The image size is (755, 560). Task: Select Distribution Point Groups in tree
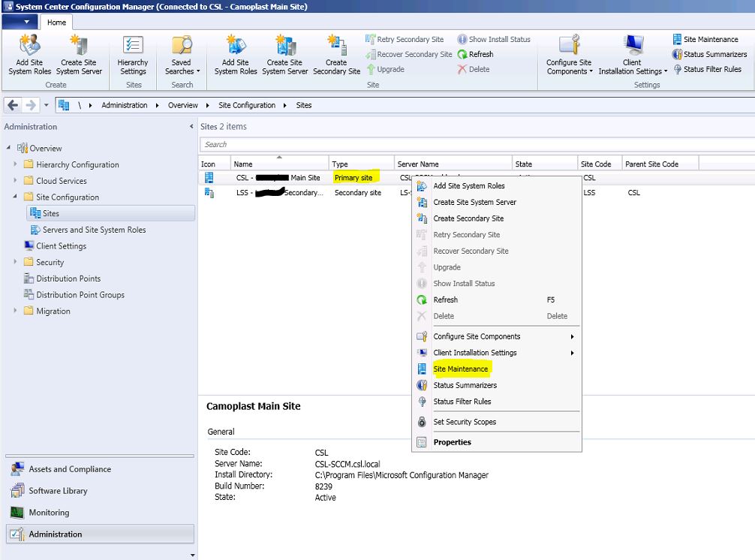click(74, 295)
